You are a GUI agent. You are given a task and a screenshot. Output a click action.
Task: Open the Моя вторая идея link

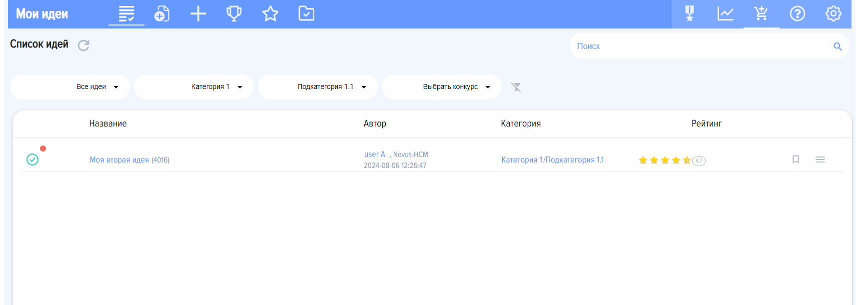pos(119,160)
